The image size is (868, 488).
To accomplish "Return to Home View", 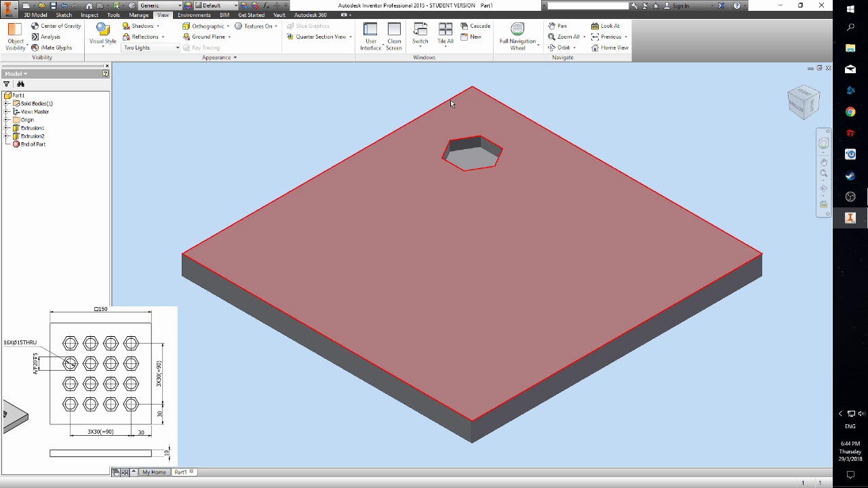I will 610,47.
